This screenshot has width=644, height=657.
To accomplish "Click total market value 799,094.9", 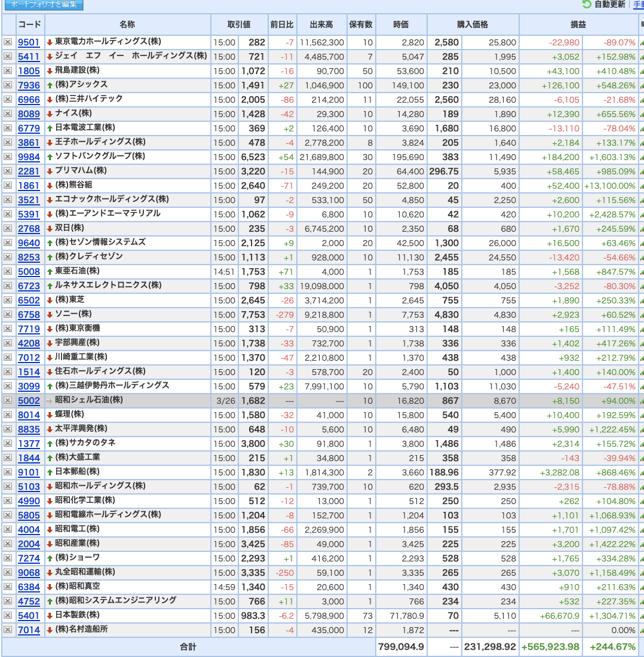I will [x=401, y=646].
